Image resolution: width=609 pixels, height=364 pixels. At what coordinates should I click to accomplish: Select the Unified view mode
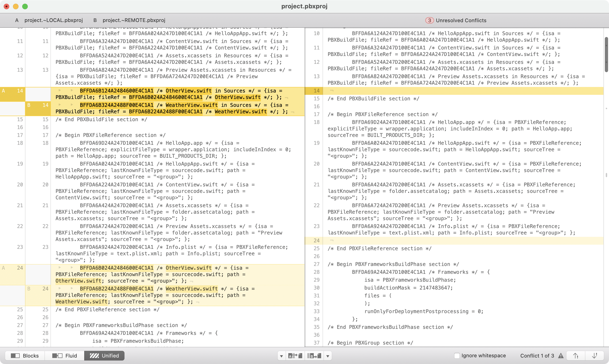coord(104,355)
